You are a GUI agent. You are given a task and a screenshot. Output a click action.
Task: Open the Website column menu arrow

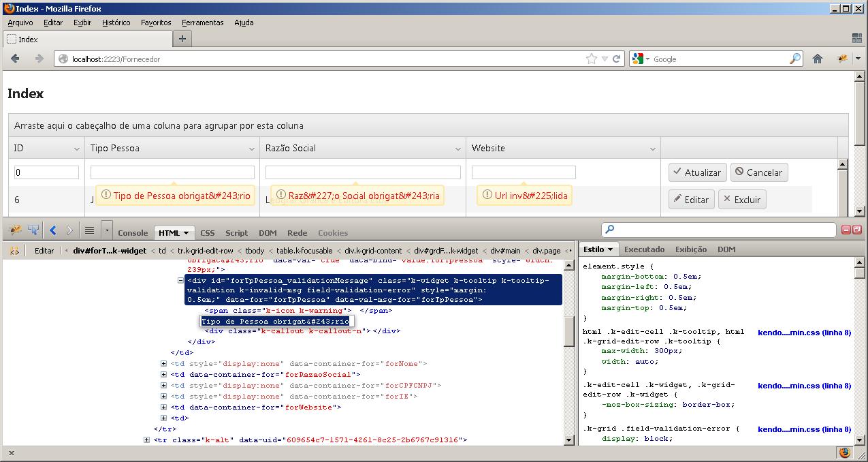[x=653, y=149]
